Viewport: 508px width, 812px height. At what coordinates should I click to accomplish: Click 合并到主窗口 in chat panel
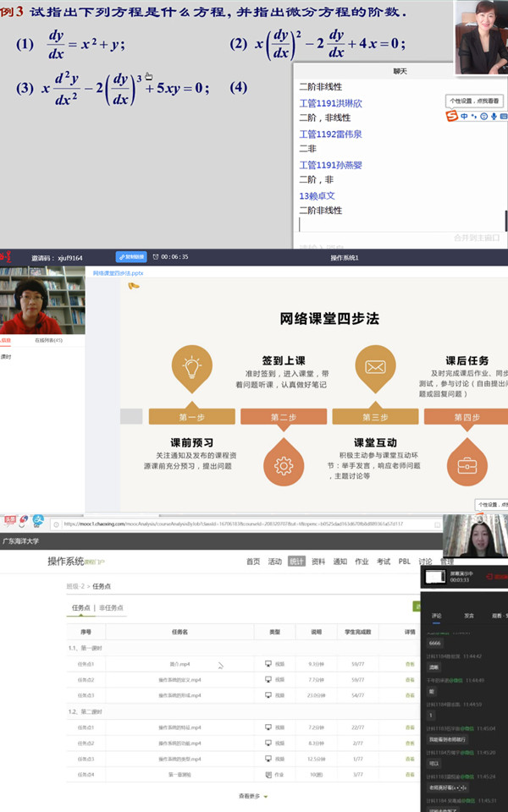coord(478,238)
